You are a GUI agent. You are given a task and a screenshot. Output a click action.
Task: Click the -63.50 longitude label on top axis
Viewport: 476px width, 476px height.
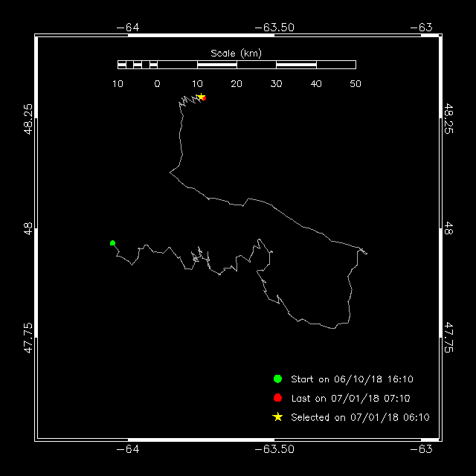[274, 28]
